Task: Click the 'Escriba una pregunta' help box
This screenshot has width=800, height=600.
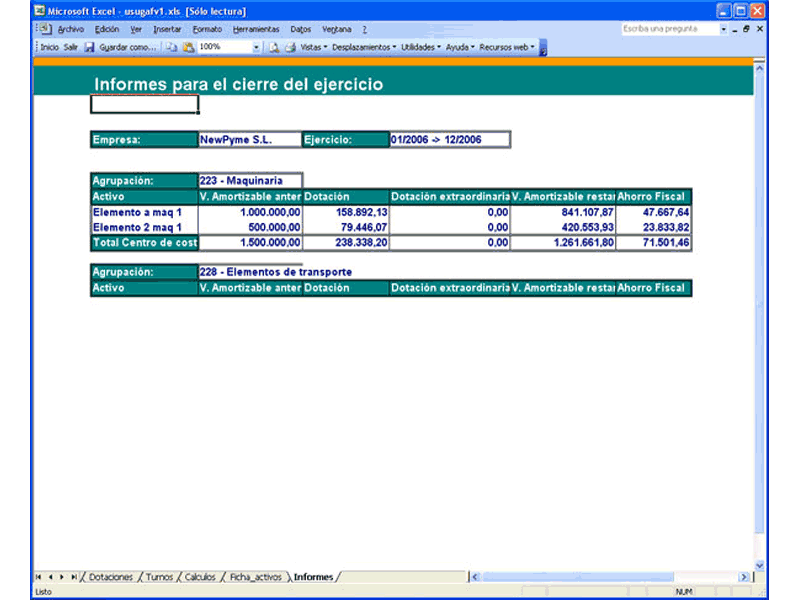Action: [x=670, y=29]
